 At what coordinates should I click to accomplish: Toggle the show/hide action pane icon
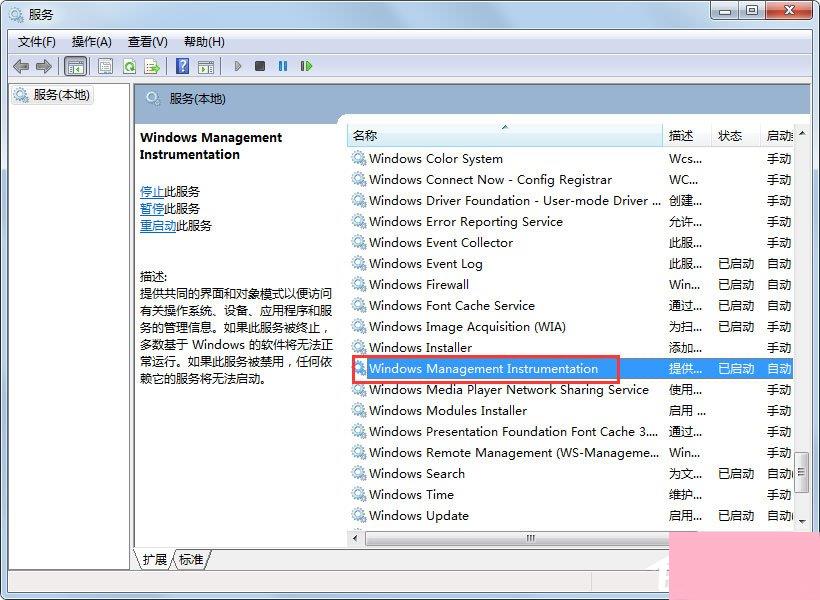(206, 66)
